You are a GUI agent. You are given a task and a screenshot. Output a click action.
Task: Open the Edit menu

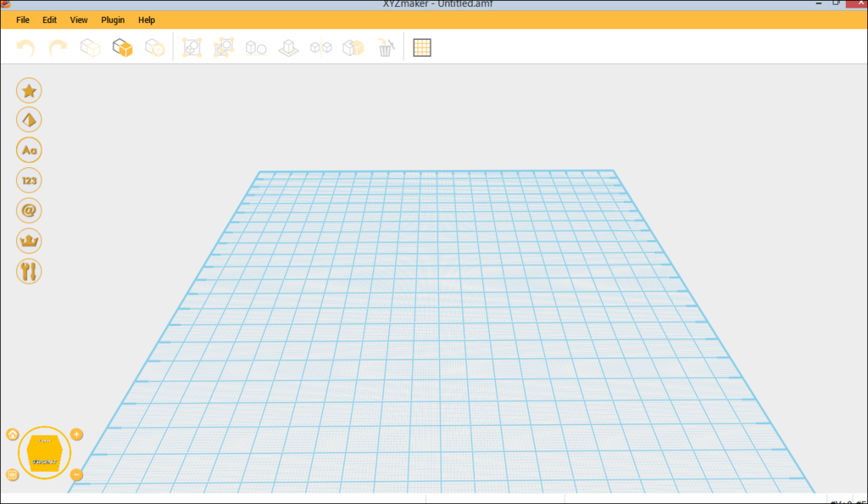pos(49,20)
